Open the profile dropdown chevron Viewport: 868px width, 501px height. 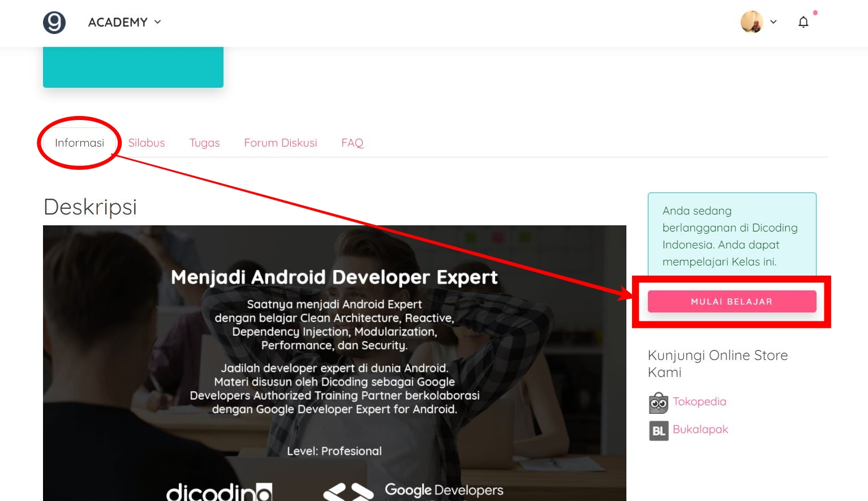(774, 22)
